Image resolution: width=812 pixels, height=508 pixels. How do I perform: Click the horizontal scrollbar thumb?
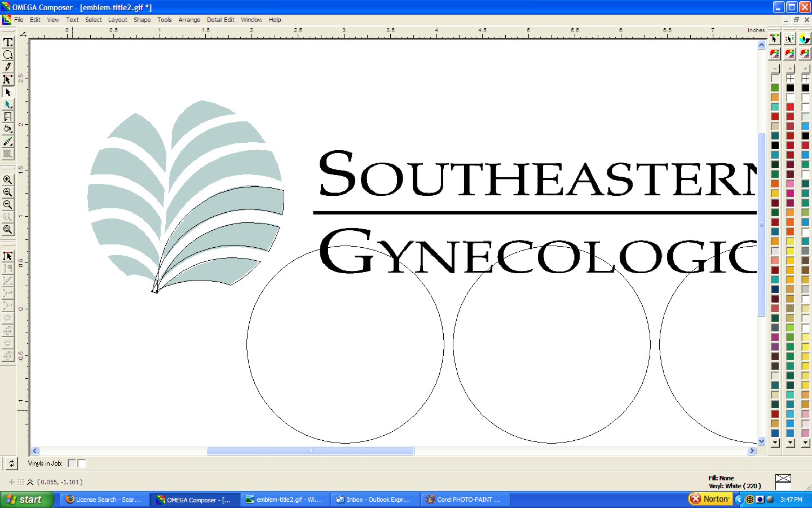point(311,451)
